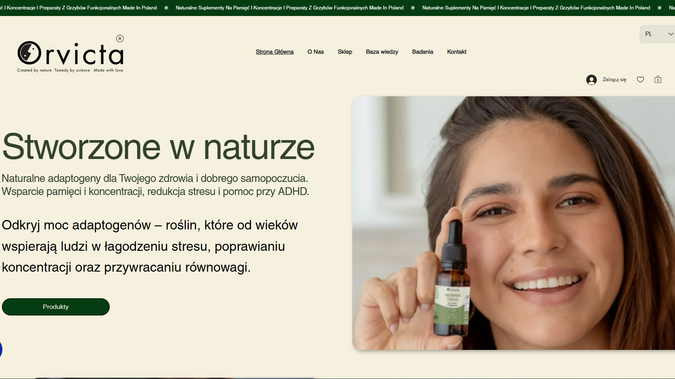Open the user account avatar icon
Viewport: 675px width, 379px height.
pos(591,80)
